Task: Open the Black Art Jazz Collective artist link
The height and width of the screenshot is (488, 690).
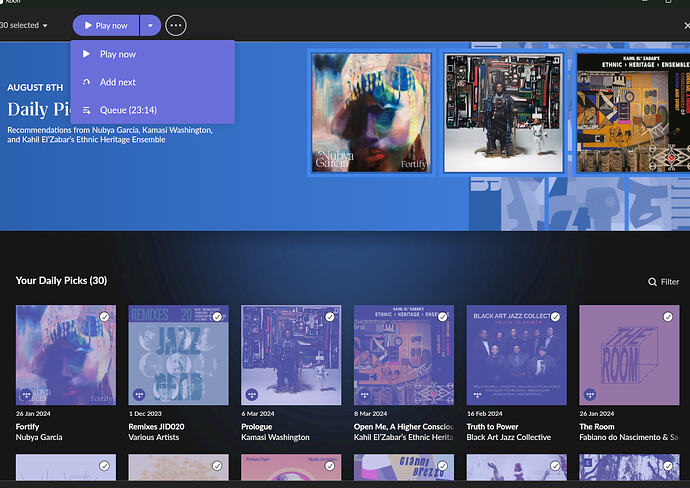Action: pos(509,437)
